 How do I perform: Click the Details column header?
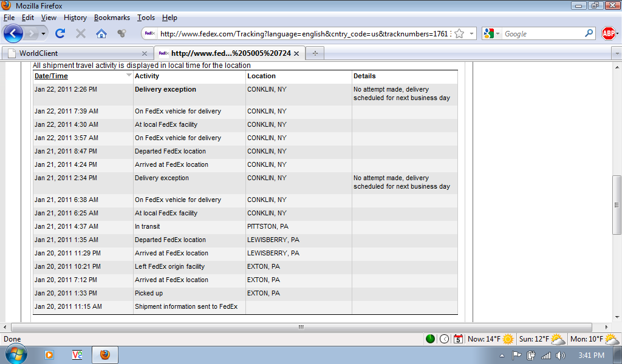(364, 76)
